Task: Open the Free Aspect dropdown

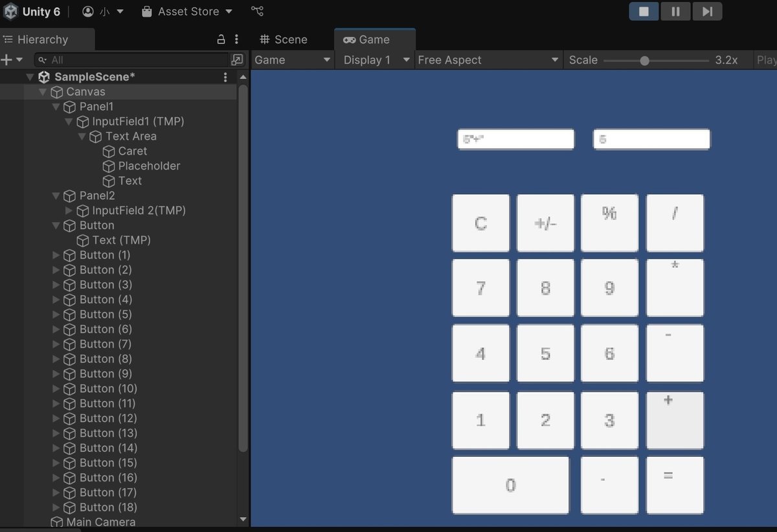Action: pos(488,60)
